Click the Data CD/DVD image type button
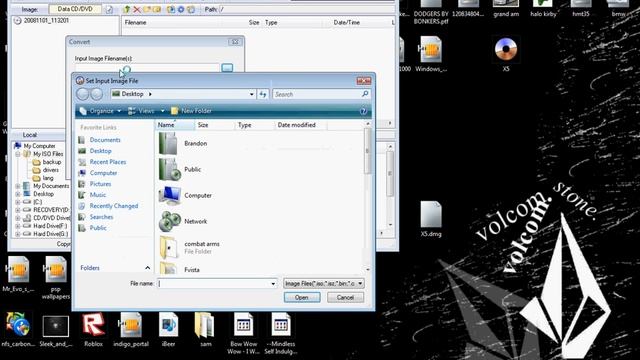 point(75,9)
